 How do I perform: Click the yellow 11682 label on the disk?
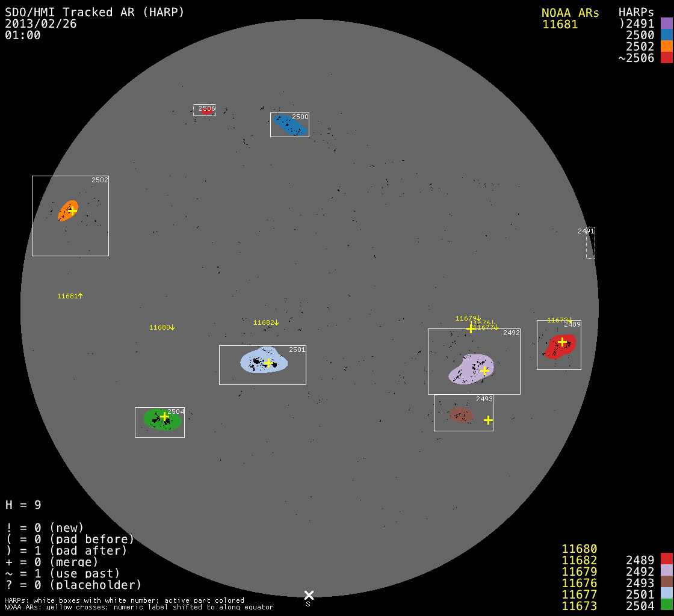click(266, 322)
